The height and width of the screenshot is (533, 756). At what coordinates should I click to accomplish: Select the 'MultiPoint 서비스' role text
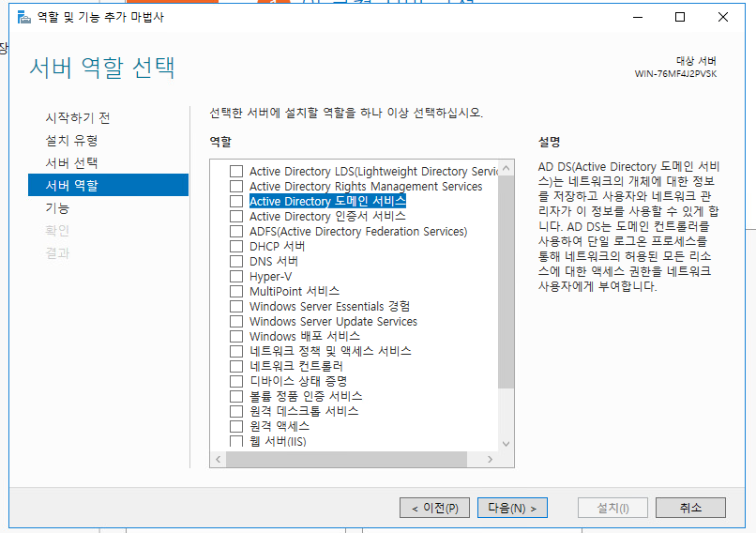click(x=295, y=291)
